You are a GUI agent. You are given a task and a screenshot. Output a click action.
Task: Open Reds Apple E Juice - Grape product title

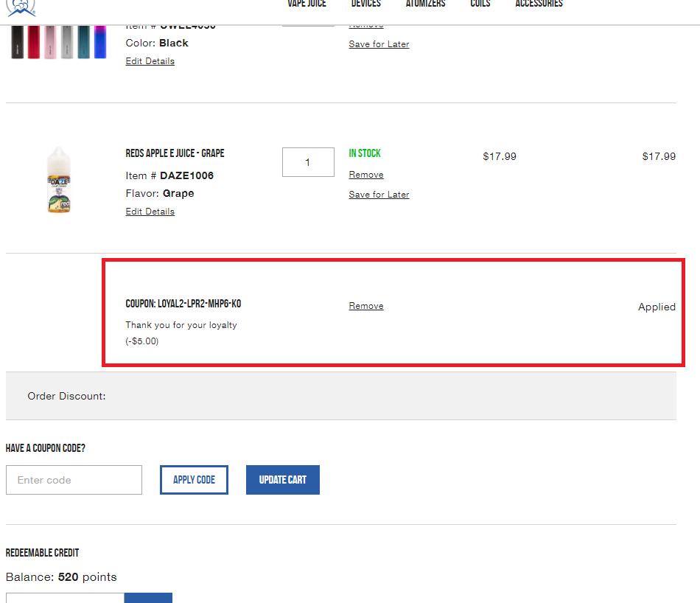coord(175,153)
